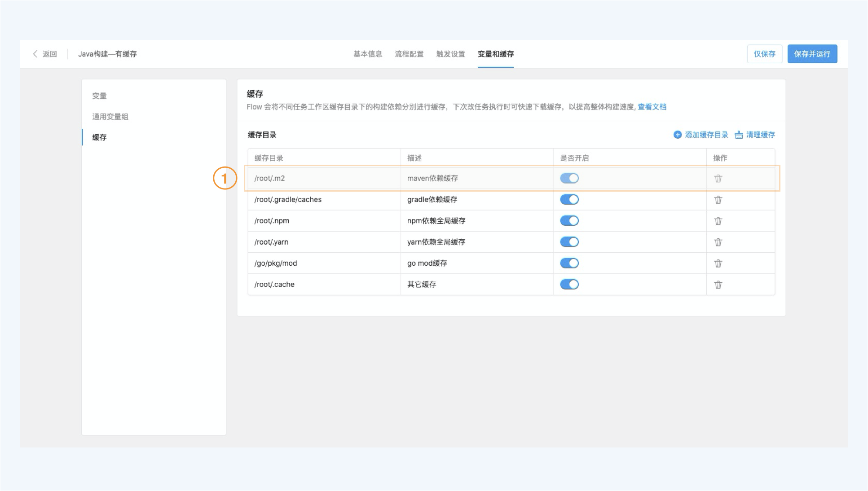Open the 查看文档 link
This screenshot has height=491, width=868.
pos(652,107)
